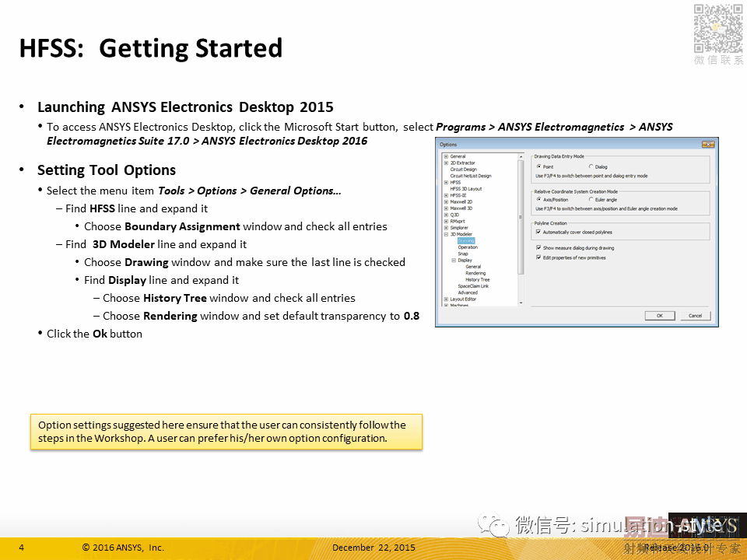
Task: Click the options tree scrollbar thumb
Action: click(x=521, y=217)
